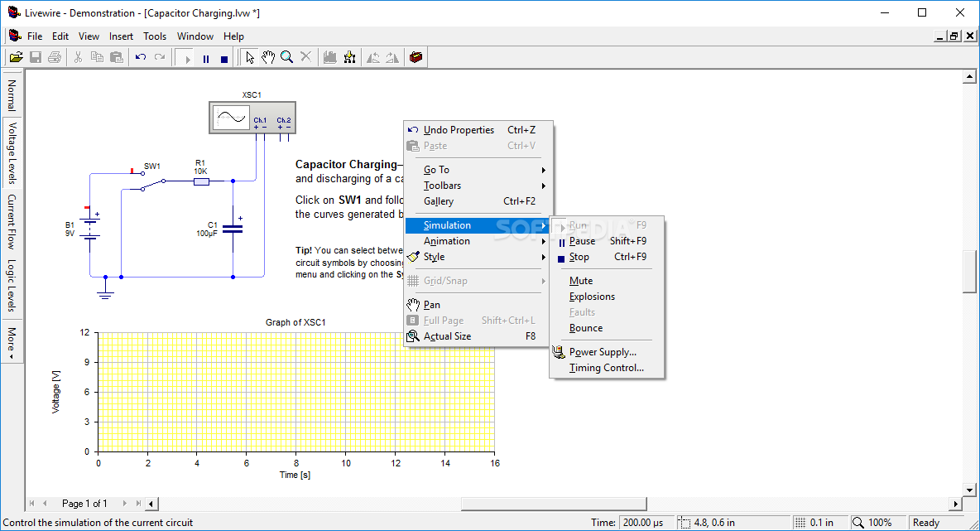
Task: Click the XSC1 oscilloscope symbol
Action: pyautogui.click(x=252, y=118)
